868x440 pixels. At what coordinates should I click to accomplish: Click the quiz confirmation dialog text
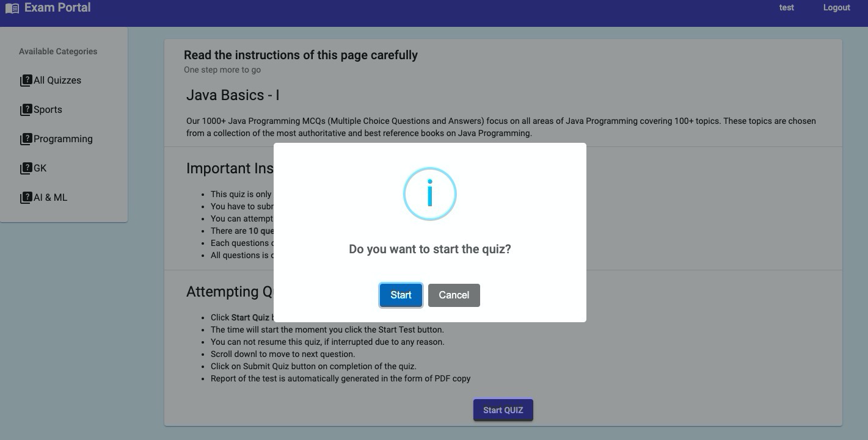coord(429,248)
